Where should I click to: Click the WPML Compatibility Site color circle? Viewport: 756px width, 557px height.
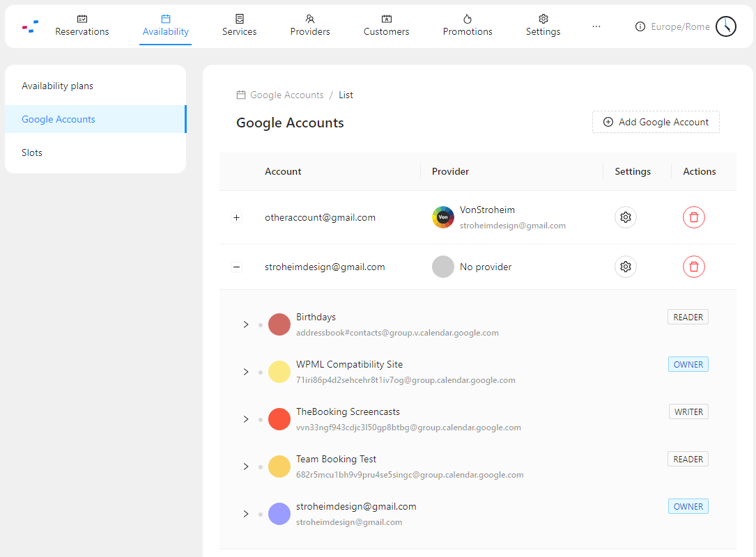click(279, 371)
